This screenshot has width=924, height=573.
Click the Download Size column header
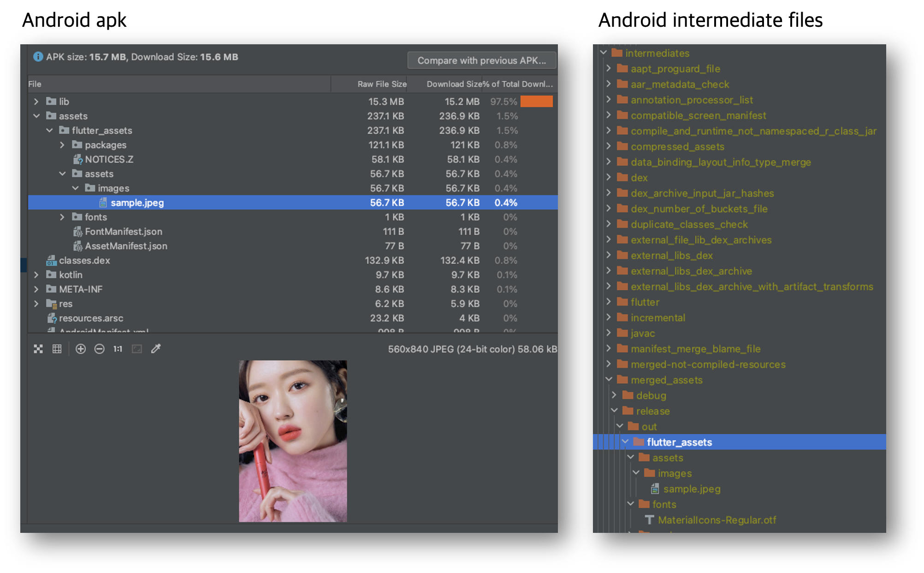pyautogui.click(x=454, y=84)
